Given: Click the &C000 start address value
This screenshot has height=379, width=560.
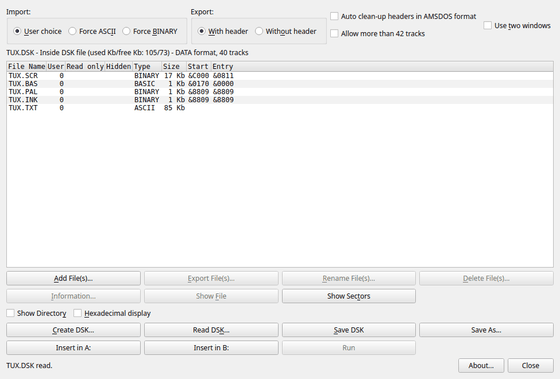Looking at the screenshot, I should [199, 76].
